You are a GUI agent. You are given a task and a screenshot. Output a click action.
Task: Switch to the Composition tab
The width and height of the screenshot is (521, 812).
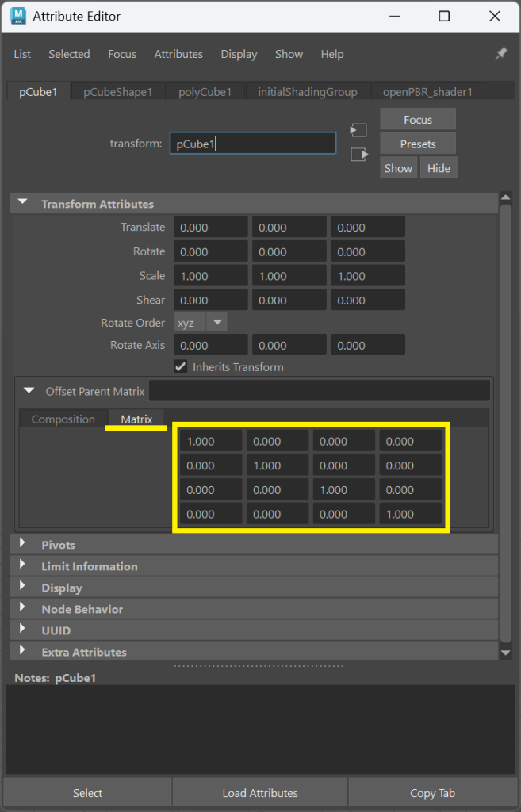click(63, 419)
